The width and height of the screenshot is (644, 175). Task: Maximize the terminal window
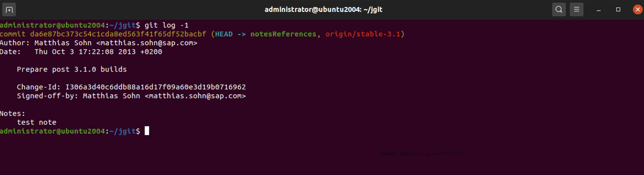(x=618, y=9)
